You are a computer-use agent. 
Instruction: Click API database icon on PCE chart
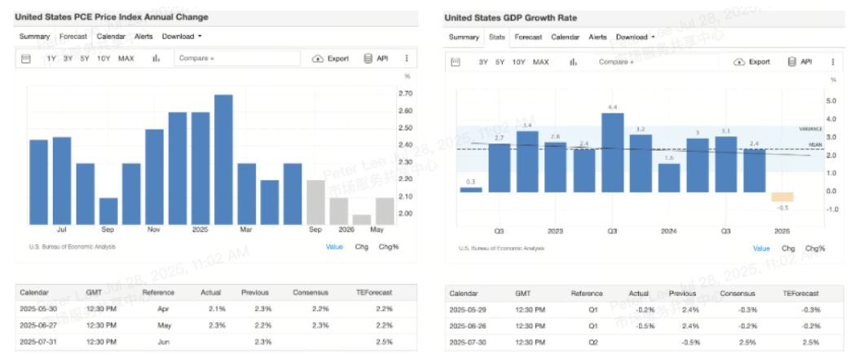[x=368, y=59]
